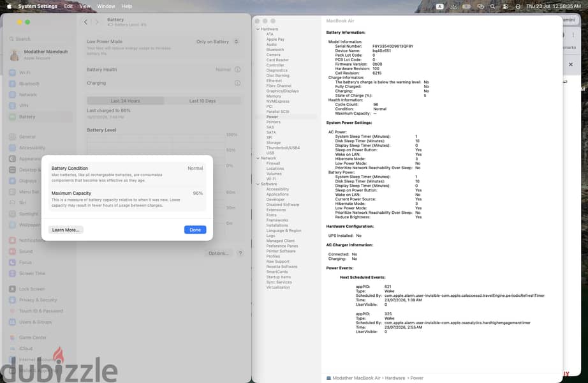Select VPN in the Settings sidebar
The image size is (588, 383).
click(40, 105)
